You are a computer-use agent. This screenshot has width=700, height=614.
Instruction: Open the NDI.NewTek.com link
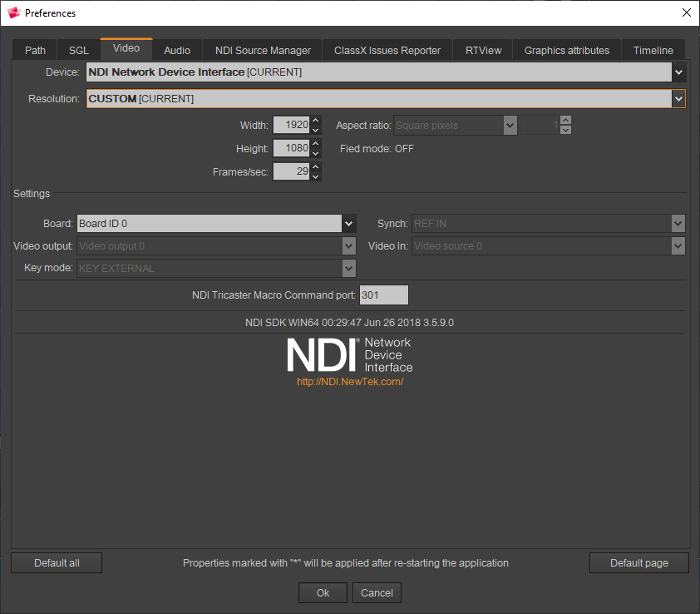coord(350,382)
